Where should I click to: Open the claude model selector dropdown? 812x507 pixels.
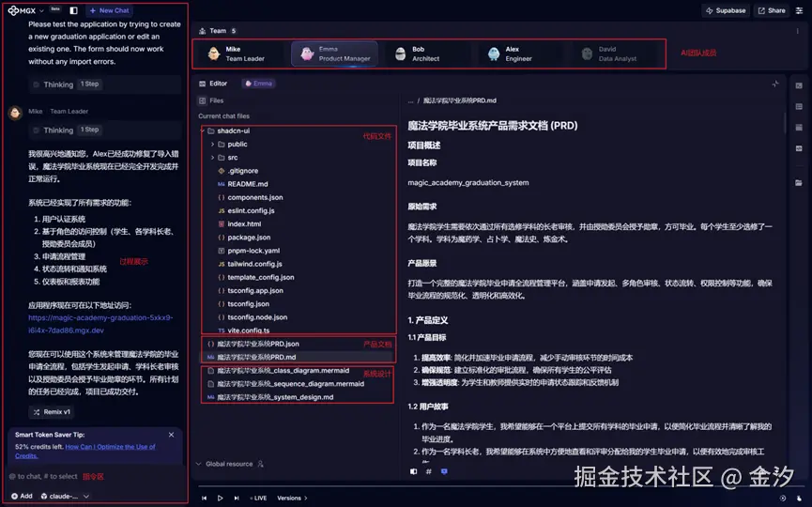point(65,496)
